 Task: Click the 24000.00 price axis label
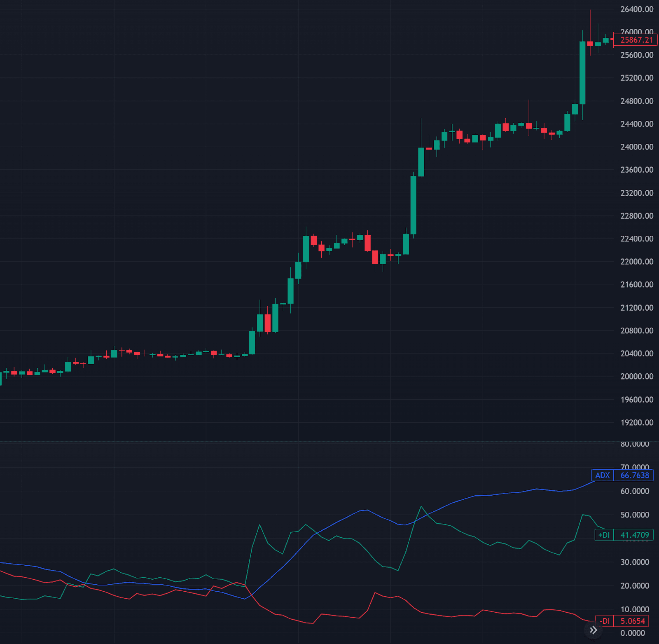point(637,147)
